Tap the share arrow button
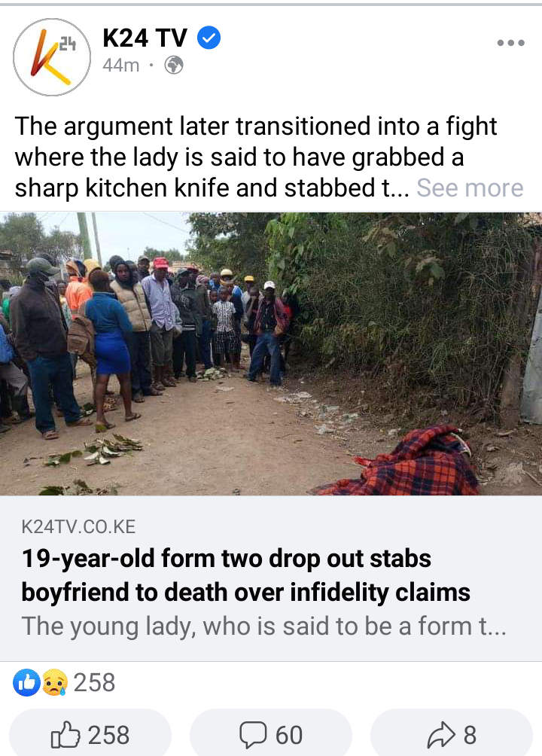542x756 pixels. point(440,735)
